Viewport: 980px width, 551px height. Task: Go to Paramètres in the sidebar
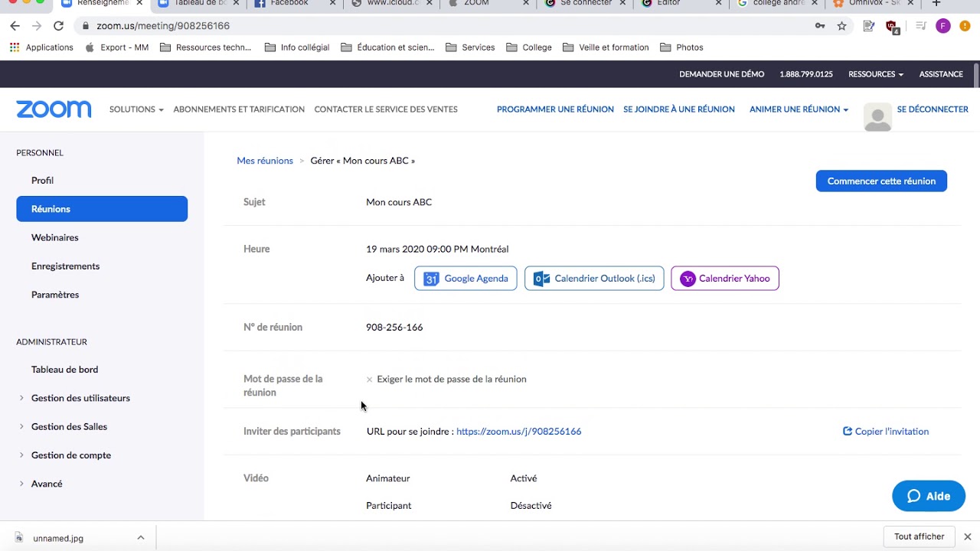point(55,295)
